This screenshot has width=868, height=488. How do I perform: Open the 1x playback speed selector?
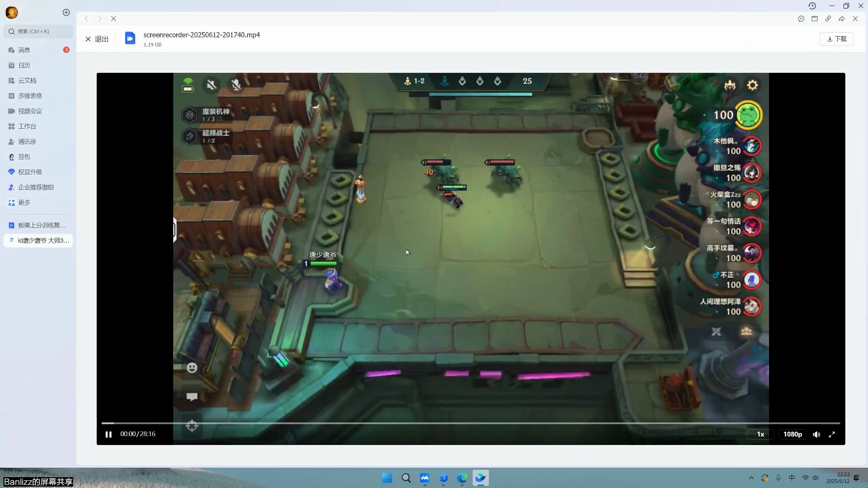(x=760, y=434)
